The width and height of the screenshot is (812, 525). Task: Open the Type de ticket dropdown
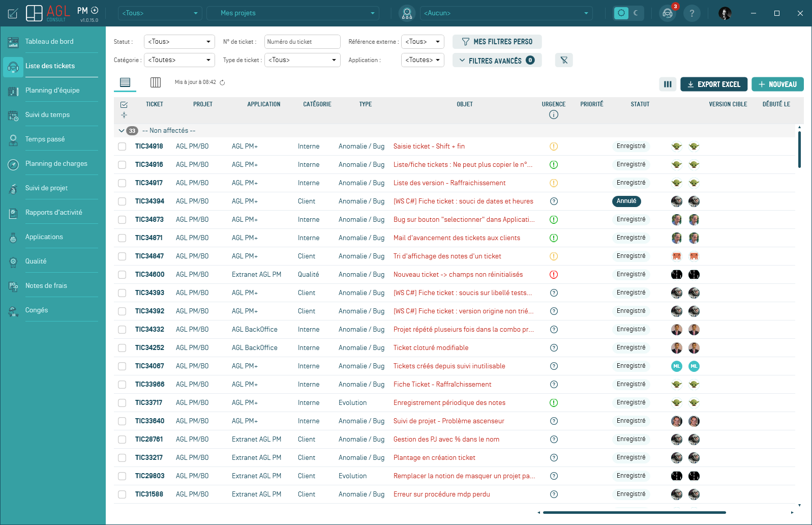[x=303, y=60]
